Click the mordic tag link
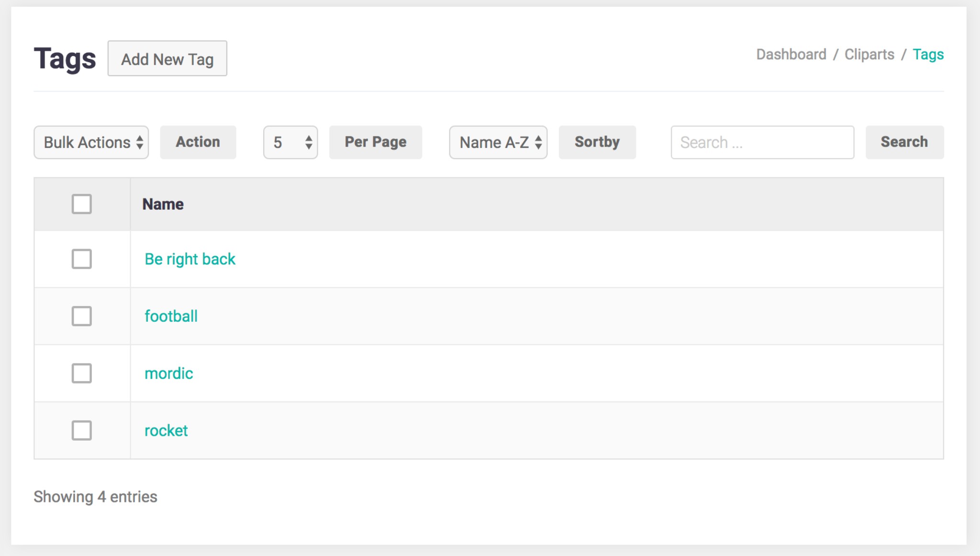The width and height of the screenshot is (980, 556). [x=168, y=373]
